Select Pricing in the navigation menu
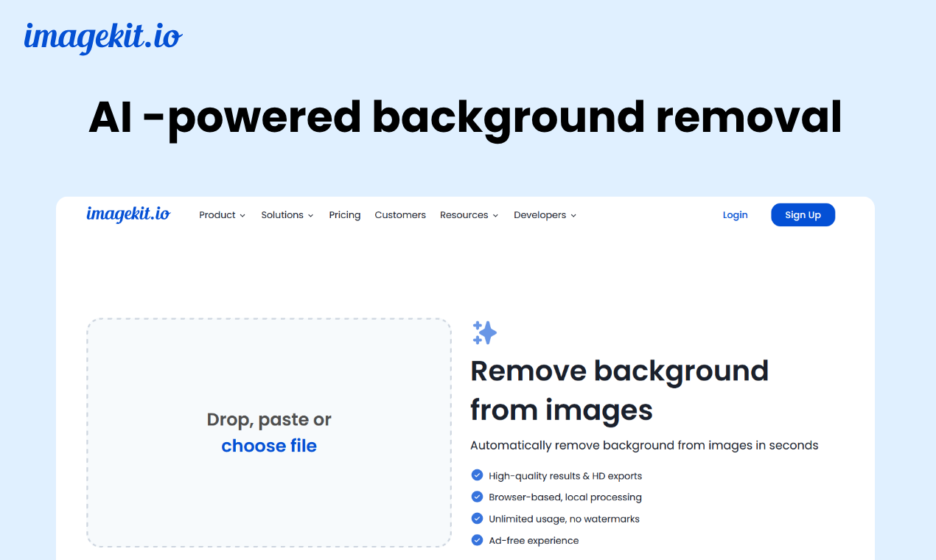The width and height of the screenshot is (936, 560). (x=344, y=214)
